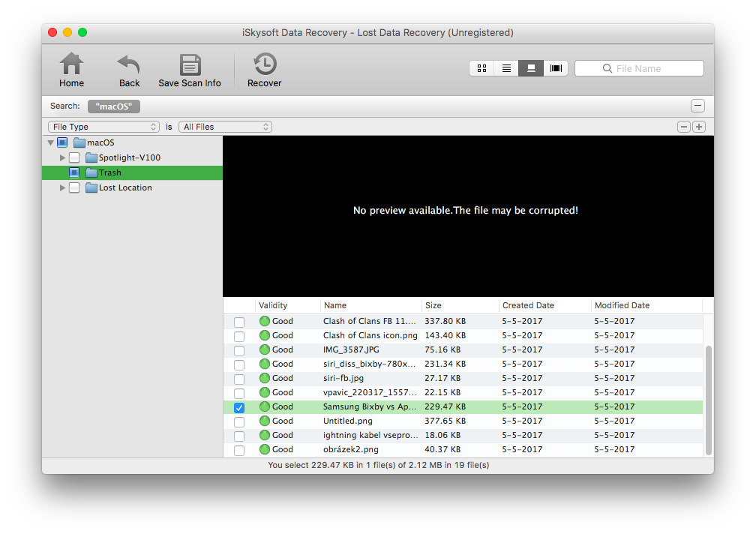The width and height of the screenshot is (756, 534).
Task: Click the Recover clock icon
Action: click(x=265, y=64)
